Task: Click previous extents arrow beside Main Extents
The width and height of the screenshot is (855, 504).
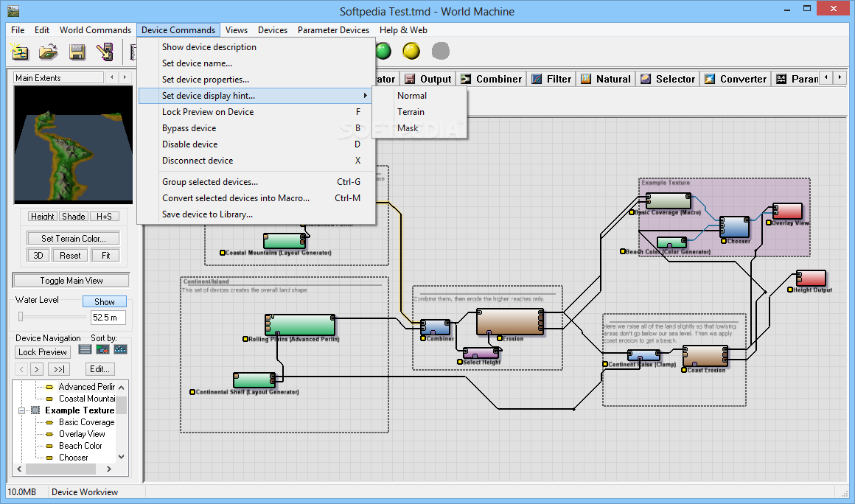Action: [x=112, y=77]
